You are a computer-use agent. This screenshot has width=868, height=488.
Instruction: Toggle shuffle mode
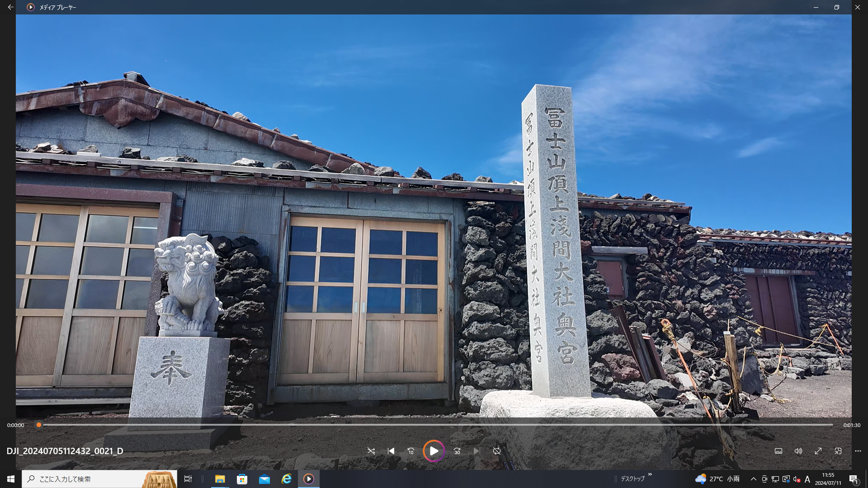click(x=371, y=451)
